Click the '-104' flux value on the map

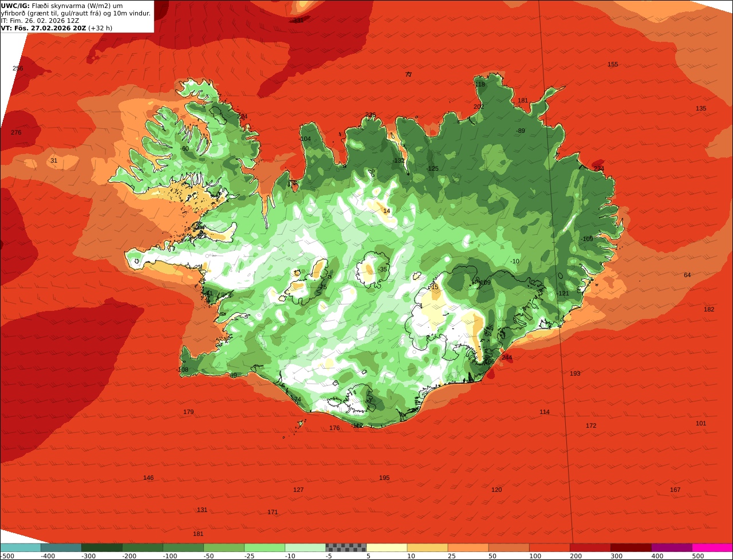[x=305, y=139]
